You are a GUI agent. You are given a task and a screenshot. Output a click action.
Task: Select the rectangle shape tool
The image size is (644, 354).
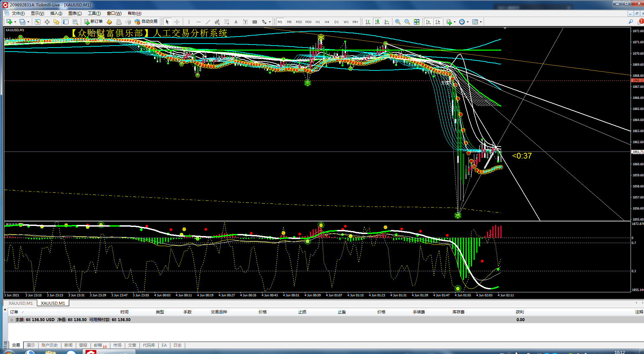[255, 22]
